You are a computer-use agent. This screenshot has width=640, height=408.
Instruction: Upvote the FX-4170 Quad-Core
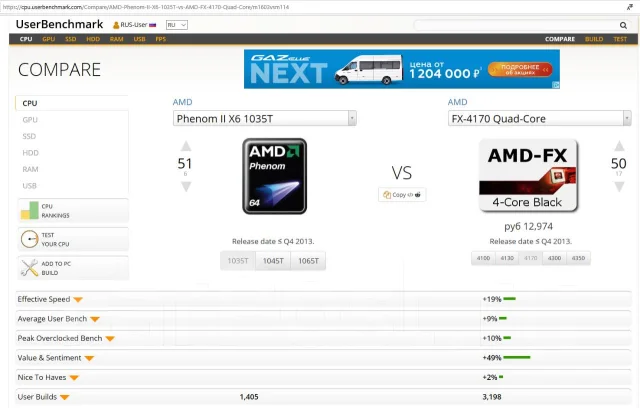pos(619,146)
